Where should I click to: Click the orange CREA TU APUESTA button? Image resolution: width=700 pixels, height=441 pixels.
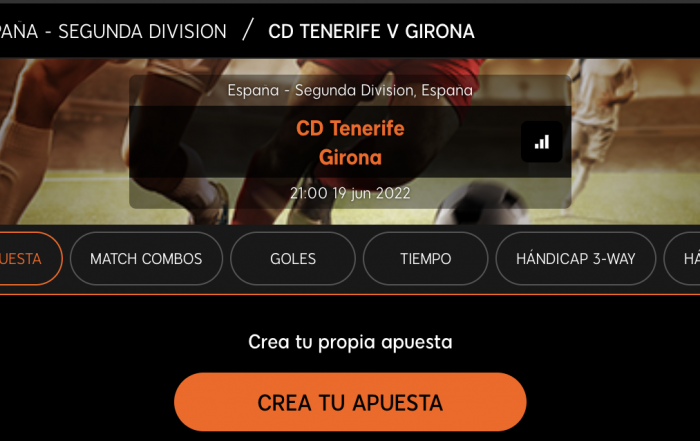350,402
